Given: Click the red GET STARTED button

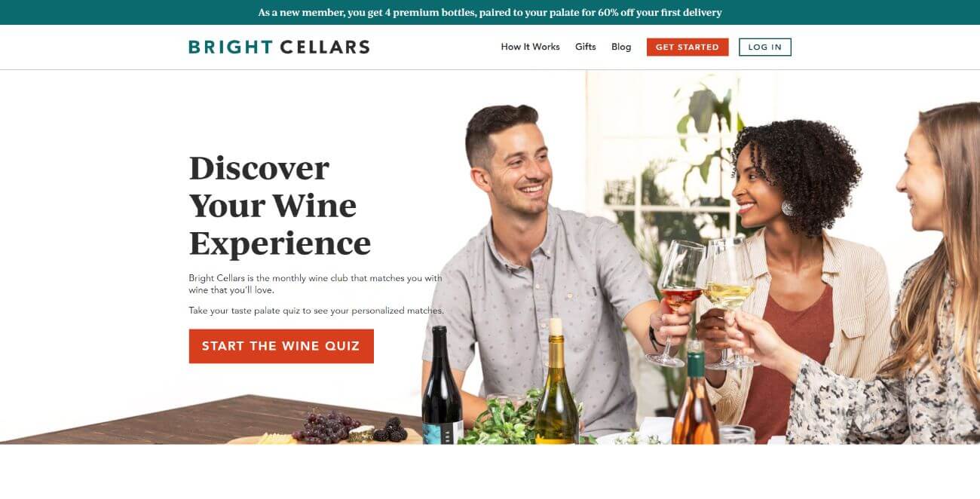Looking at the screenshot, I should (688, 47).
